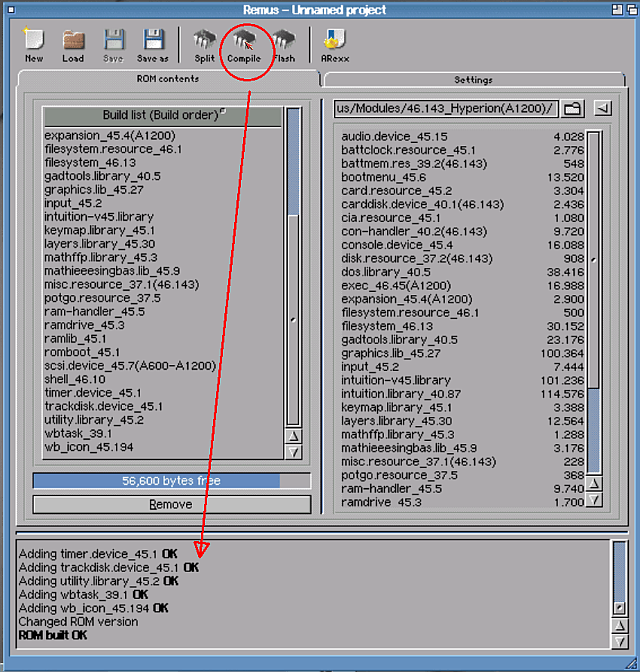Click the 56,600 bytes free gauge
The image size is (640, 672).
157,481
